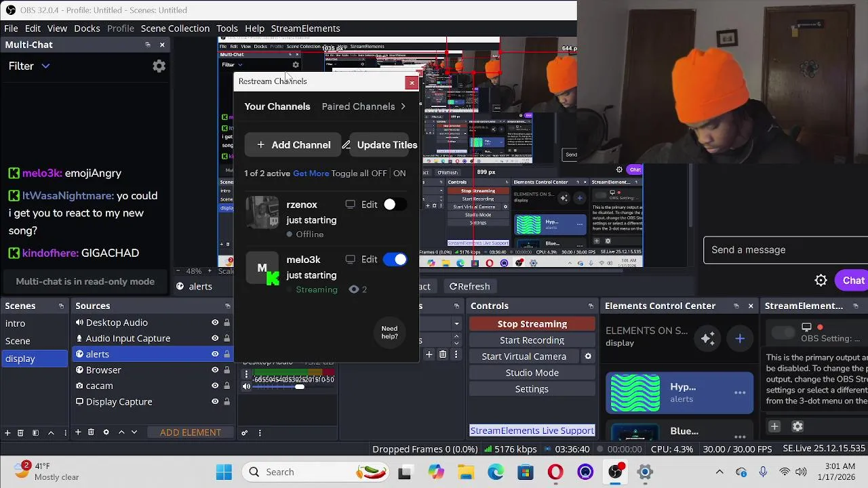Toggle the StreamElements OBS Setting output switch
The image size is (868, 488).
[783, 332]
